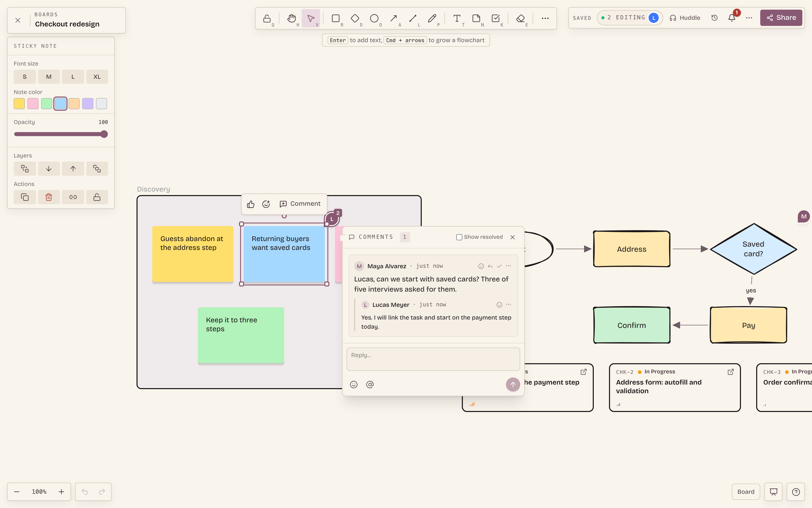The height and width of the screenshot is (508, 812).
Task: Select the Diamond shape tool
Action: click(355, 18)
